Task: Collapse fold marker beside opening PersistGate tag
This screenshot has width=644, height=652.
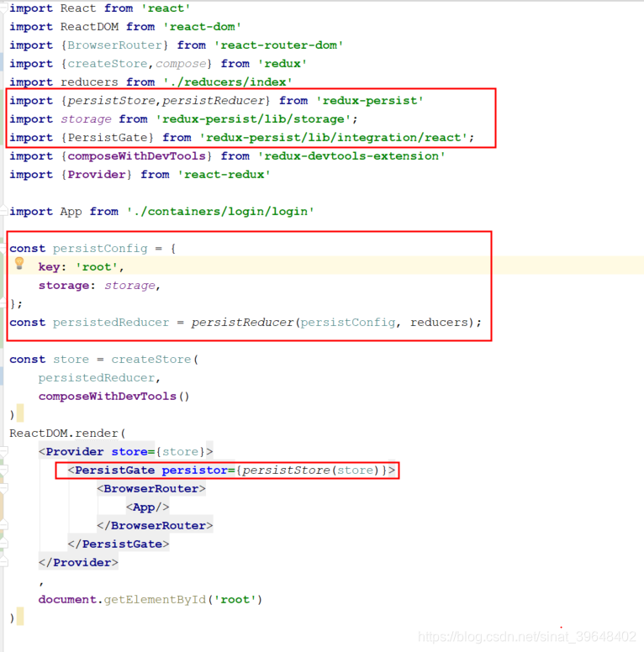Action: point(3,470)
